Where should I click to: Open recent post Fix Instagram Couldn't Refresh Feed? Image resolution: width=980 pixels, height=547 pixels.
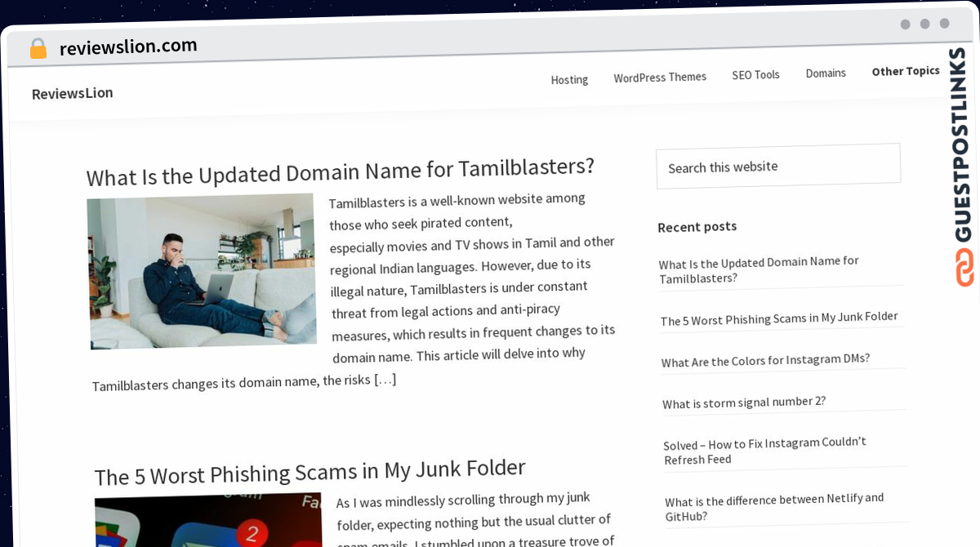click(765, 450)
